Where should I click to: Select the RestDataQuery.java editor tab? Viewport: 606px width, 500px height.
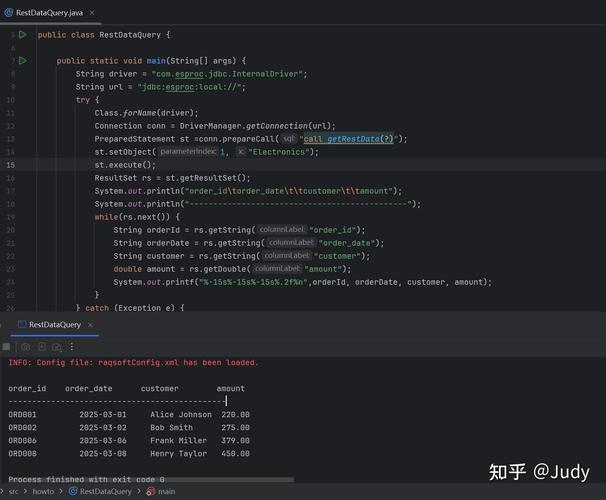49,13
